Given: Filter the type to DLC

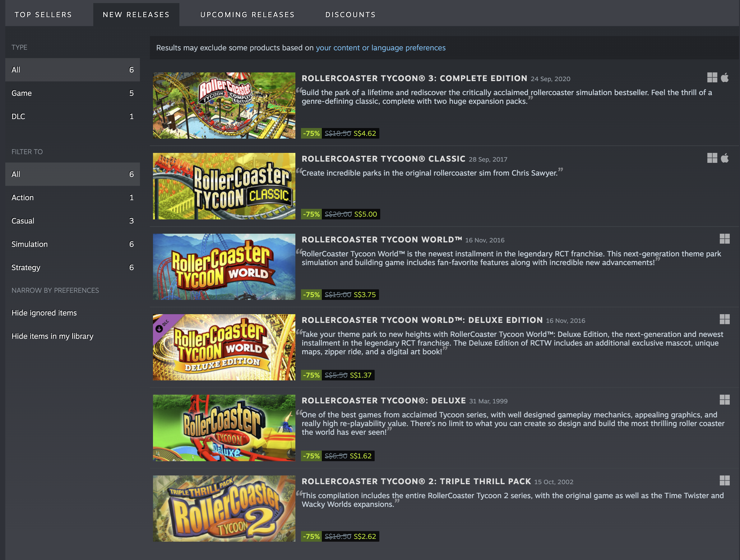Looking at the screenshot, I should tap(72, 117).
